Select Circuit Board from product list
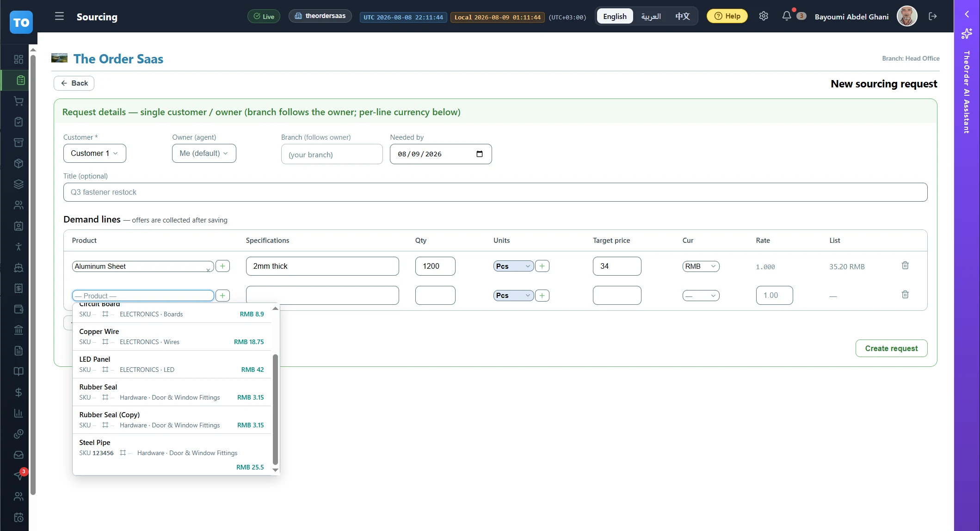 (x=172, y=312)
